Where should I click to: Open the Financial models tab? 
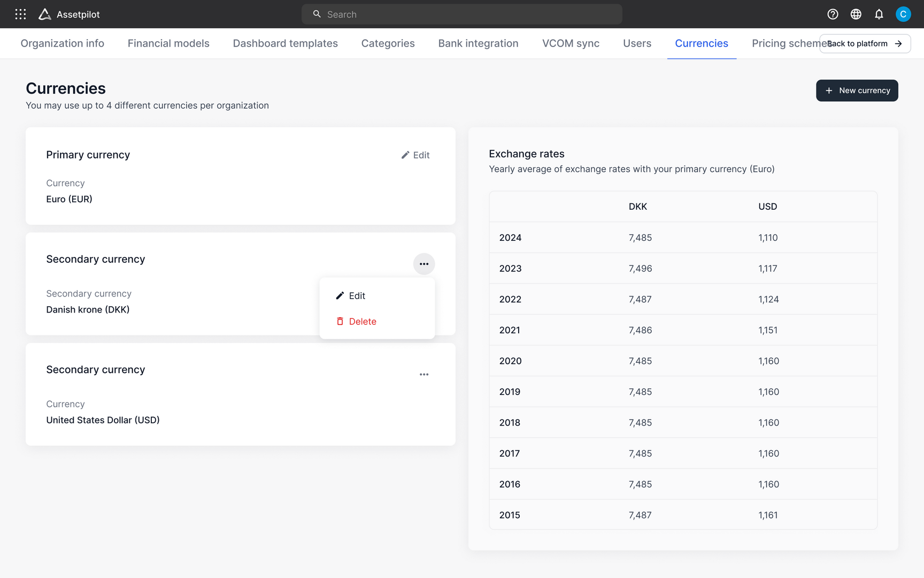168,44
